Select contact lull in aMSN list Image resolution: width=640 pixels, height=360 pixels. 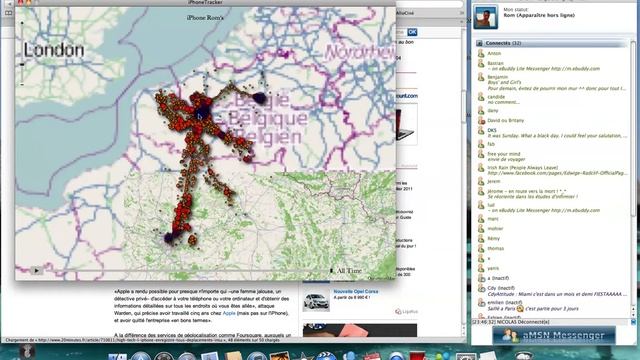pos(491,205)
